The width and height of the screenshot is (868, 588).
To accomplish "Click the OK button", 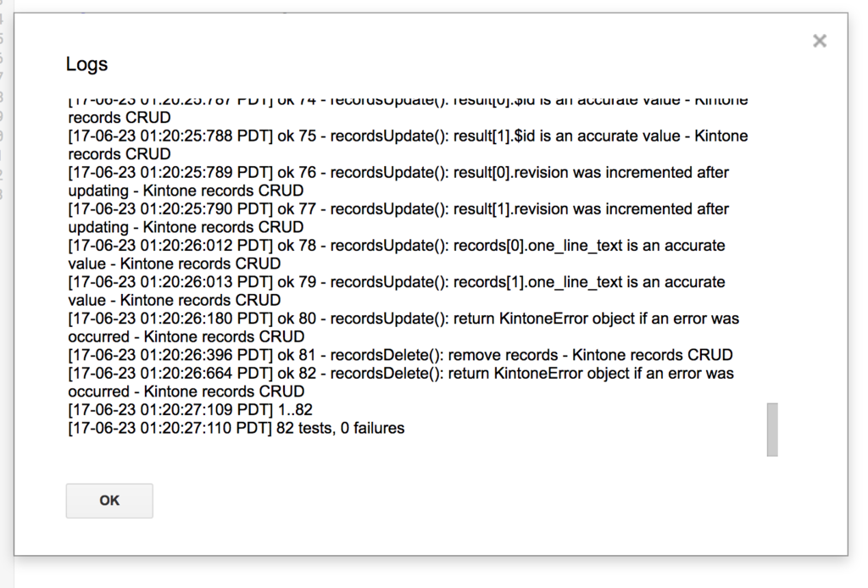I will (x=109, y=501).
